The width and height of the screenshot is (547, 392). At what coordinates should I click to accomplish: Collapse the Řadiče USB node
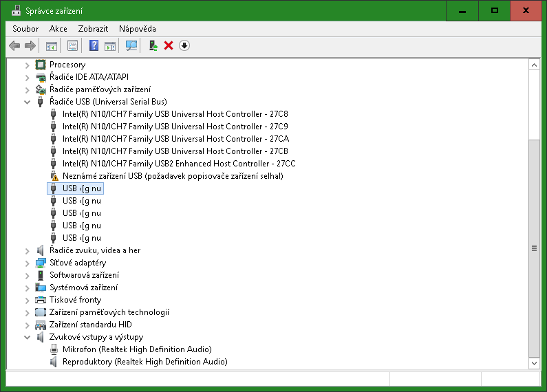(x=28, y=102)
